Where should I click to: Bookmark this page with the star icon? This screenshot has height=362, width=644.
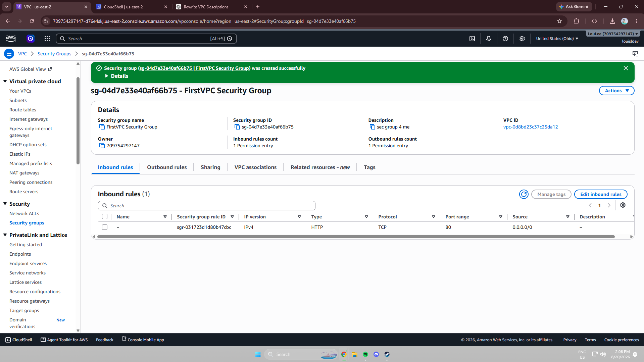tap(559, 21)
